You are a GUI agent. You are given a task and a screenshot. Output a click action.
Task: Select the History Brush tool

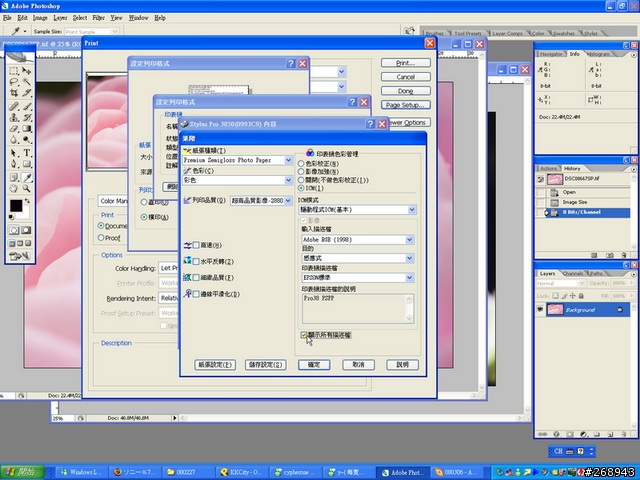(26, 118)
